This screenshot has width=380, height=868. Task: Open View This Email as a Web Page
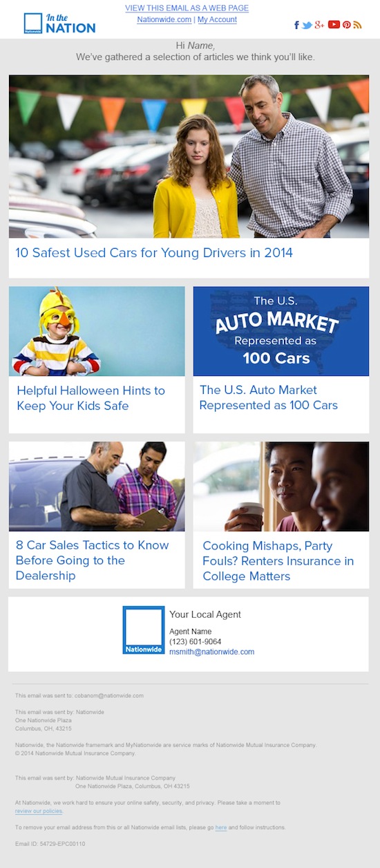(187, 8)
